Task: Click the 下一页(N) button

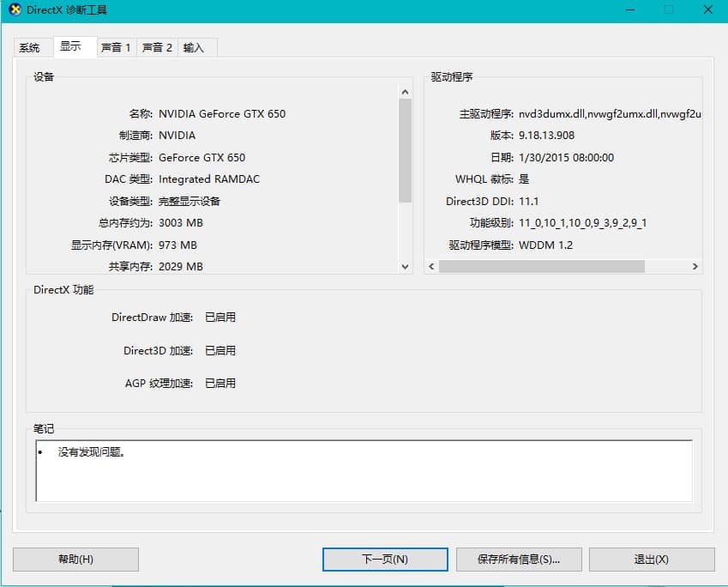Action: pyautogui.click(x=384, y=559)
